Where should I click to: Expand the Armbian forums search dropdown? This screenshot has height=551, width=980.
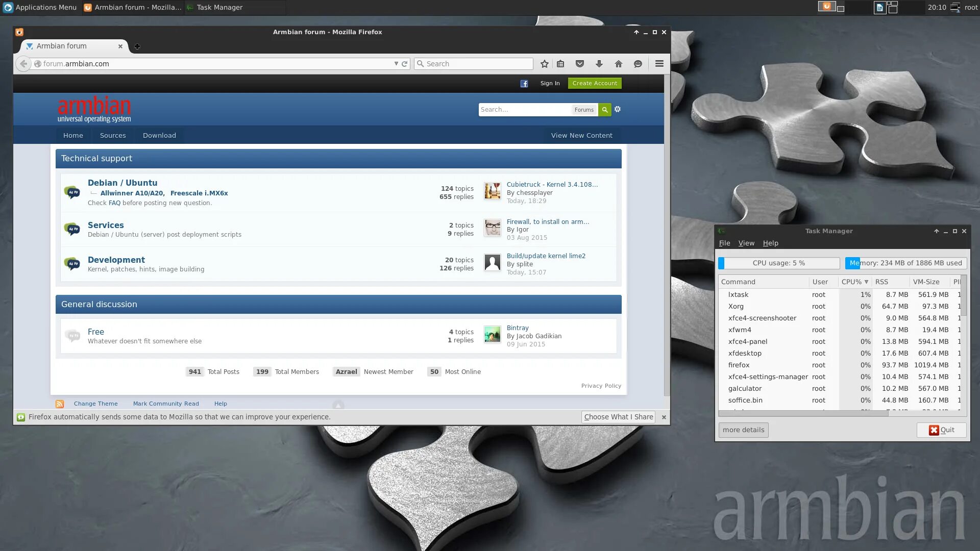click(x=583, y=109)
